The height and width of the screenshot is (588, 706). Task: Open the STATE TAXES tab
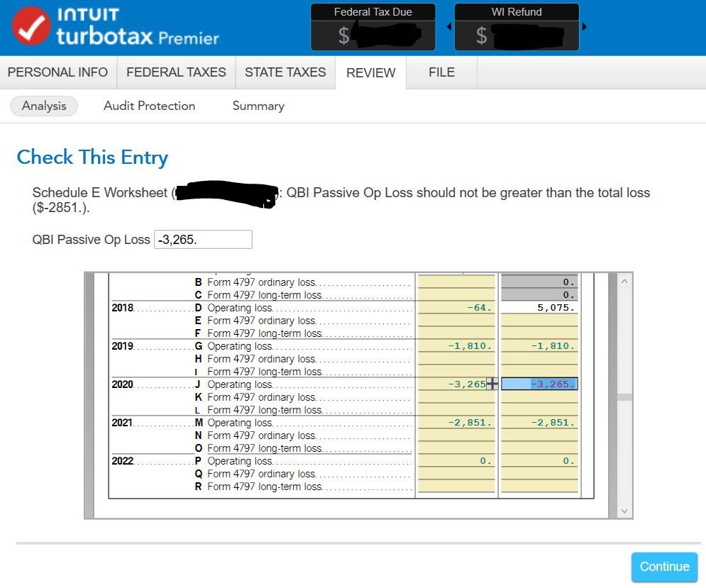coord(285,72)
